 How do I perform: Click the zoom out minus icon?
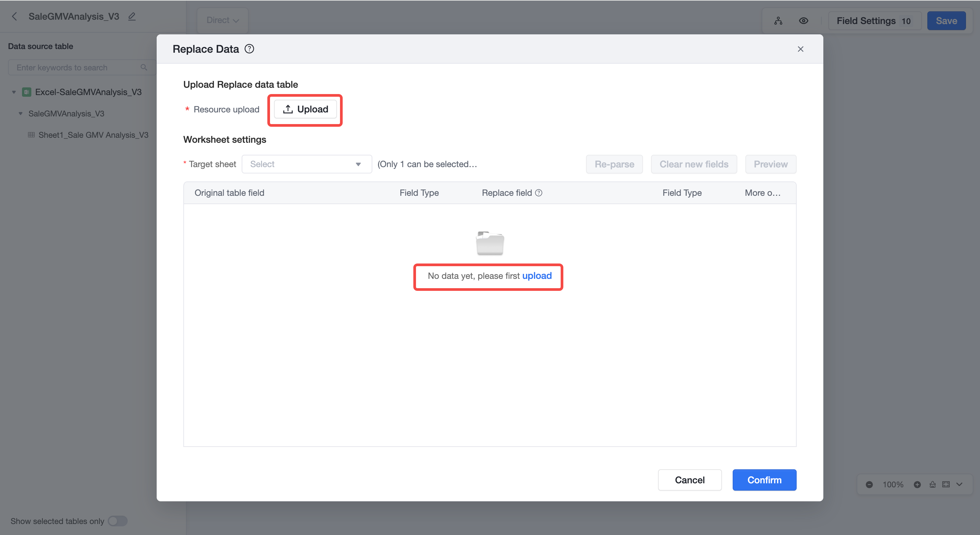click(x=869, y=484)
